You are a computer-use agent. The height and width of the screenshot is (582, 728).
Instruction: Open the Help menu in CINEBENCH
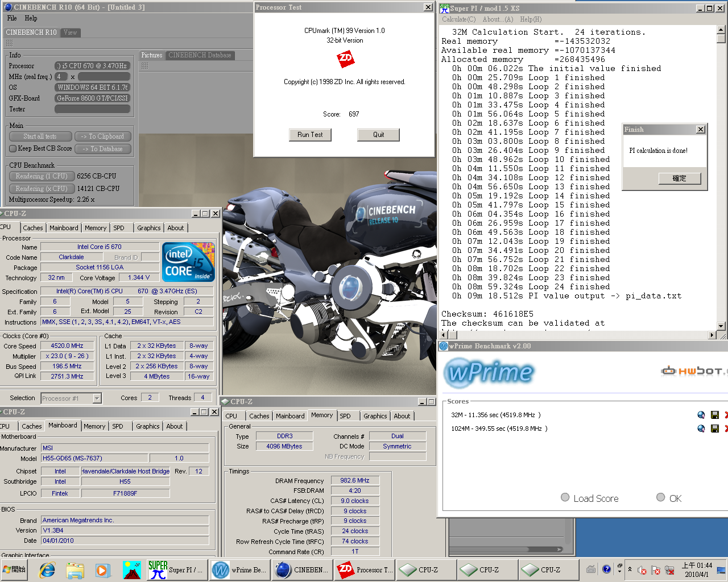pos(31,18)
